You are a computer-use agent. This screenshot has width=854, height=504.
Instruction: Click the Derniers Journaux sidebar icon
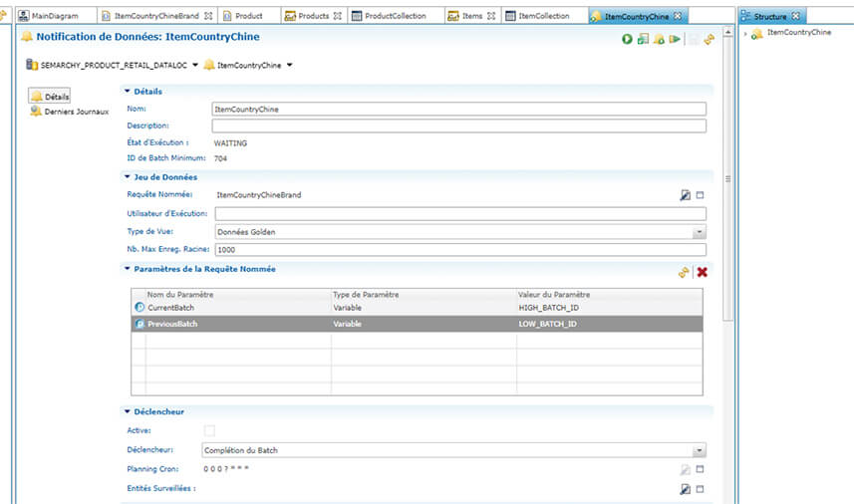[36, 112]
